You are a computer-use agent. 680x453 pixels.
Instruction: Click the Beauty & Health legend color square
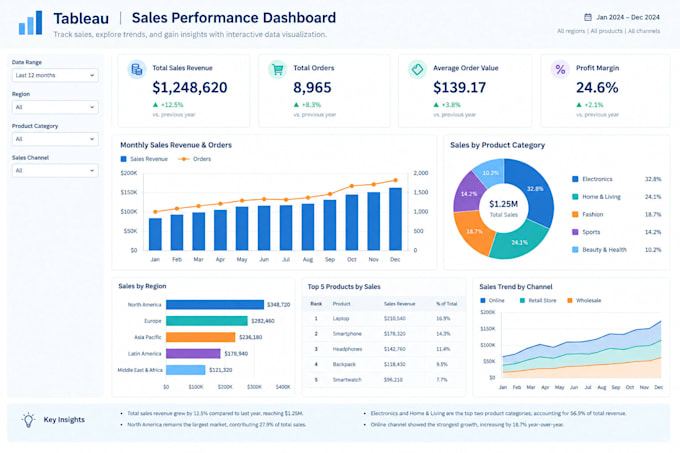[575, 250]
